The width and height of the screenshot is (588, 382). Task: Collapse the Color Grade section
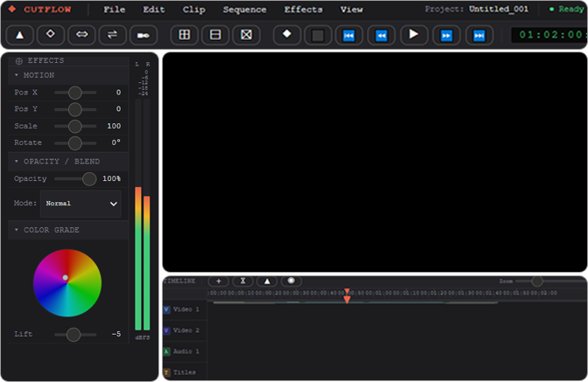tap(17, 230)
